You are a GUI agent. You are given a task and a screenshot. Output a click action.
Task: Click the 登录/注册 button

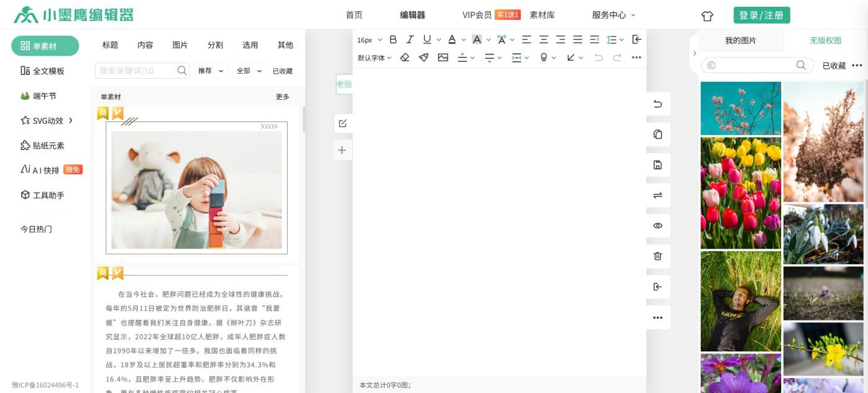click(761, 14)
